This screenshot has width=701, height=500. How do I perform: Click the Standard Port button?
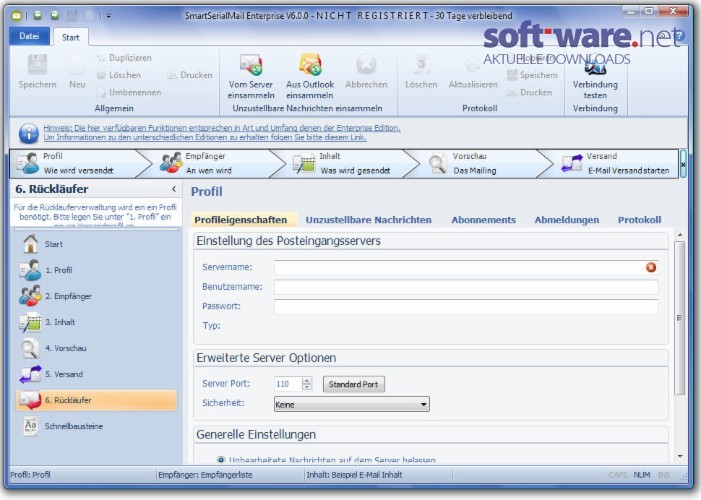click(353, 384)
